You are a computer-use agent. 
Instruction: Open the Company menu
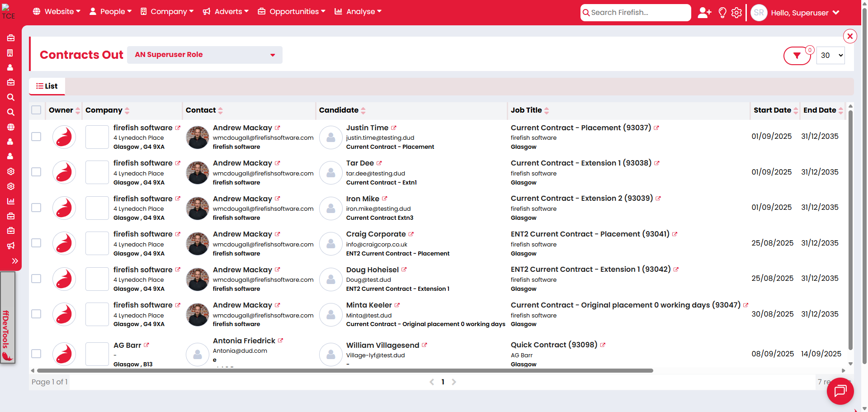[x=167, y=11]
